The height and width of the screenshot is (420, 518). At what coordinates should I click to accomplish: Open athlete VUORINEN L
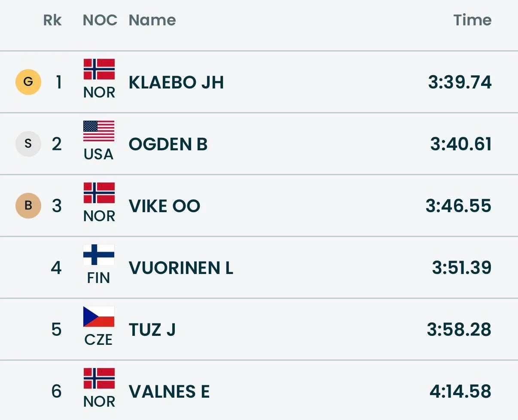coord(181,268)
